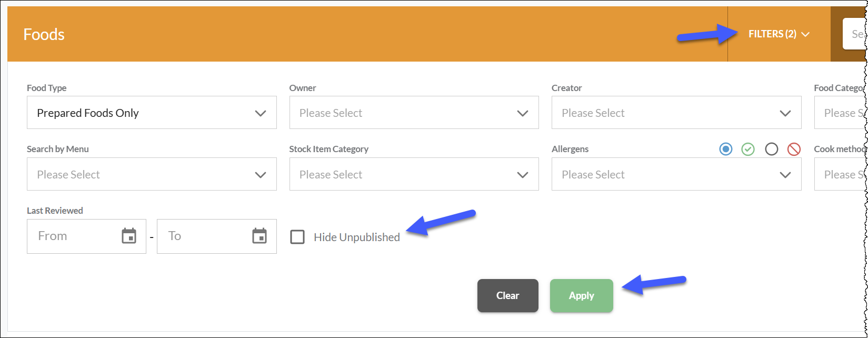Open the Owner dropdown

[414, 113]
